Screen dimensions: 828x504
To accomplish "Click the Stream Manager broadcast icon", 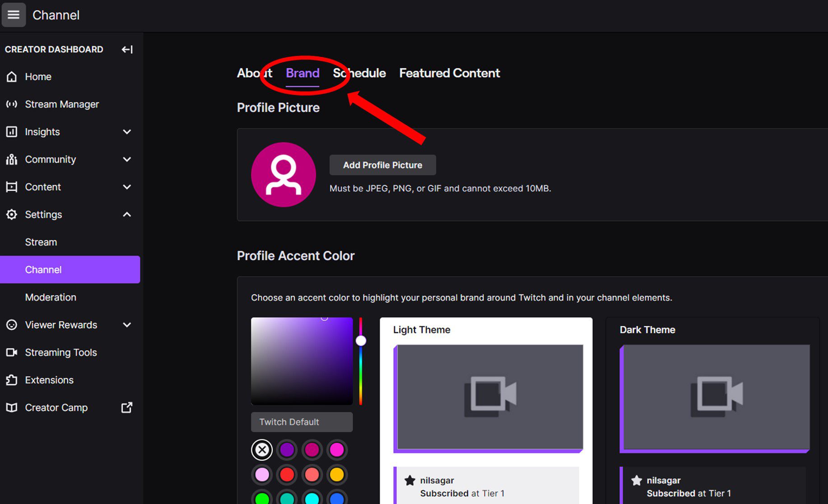I will (x=12, y=104).
